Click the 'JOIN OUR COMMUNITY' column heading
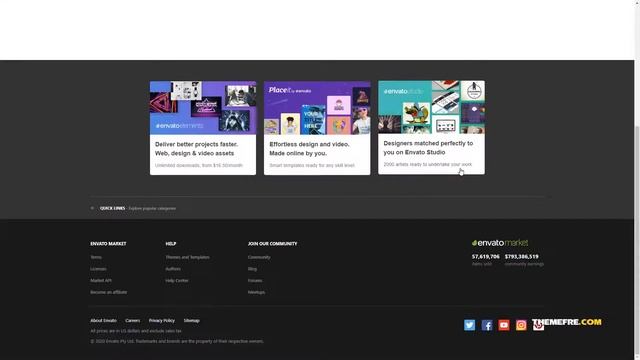The height and width of the screenshot is (360, 640). [x=273, y=244]
